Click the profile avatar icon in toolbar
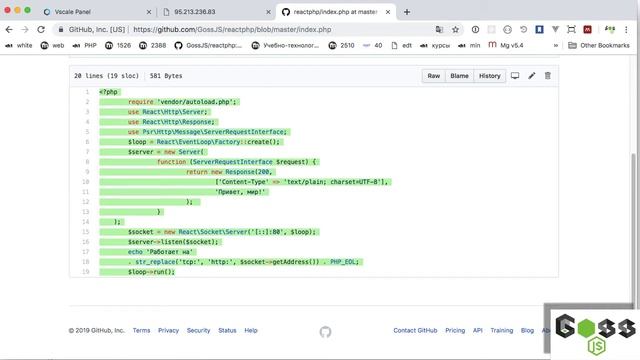The image size is (640, 360). pos(610,29)
